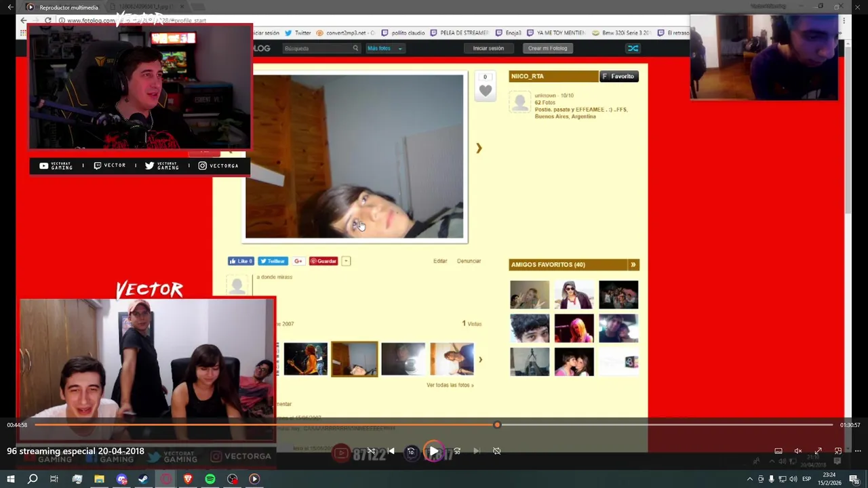Switch to Opera GX on the taskbar
The image size is (868, 488).
click(165, 479)
